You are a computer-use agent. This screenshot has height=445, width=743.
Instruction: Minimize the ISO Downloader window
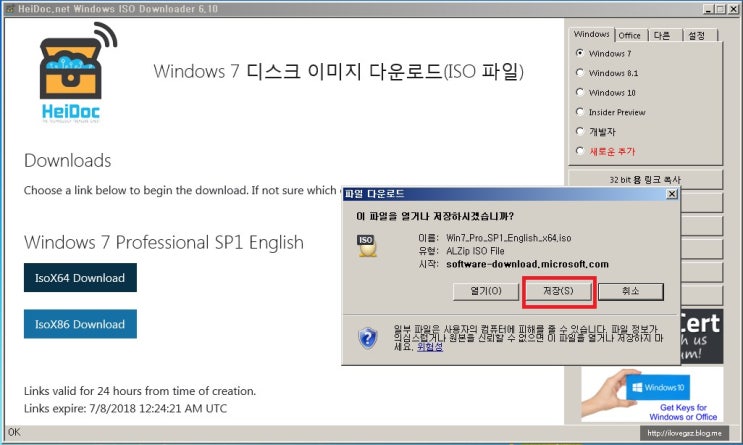(x=708, y=9)
